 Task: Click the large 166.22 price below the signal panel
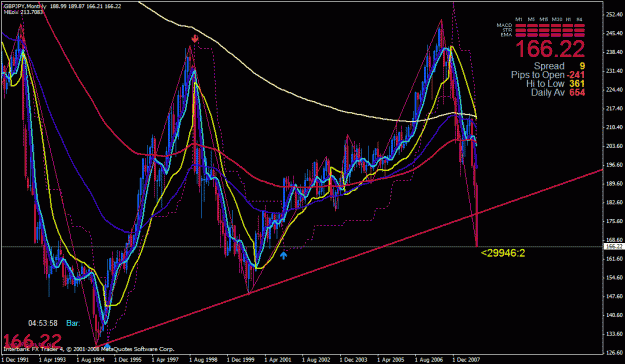click(x=550, y=49)
